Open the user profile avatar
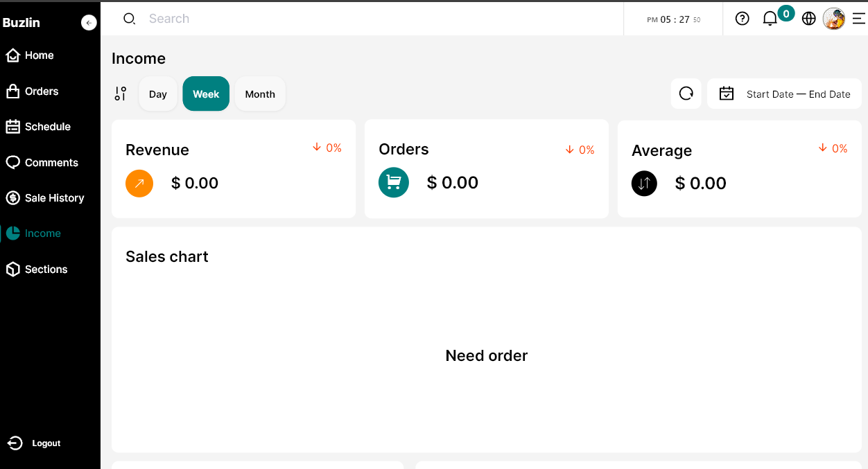 [833, 19]
